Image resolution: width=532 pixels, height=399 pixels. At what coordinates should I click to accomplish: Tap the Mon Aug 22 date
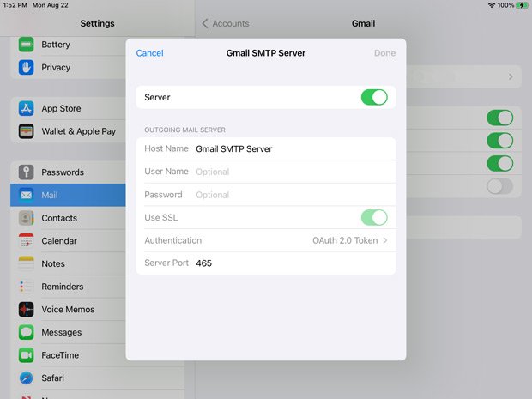coord(51,5)
